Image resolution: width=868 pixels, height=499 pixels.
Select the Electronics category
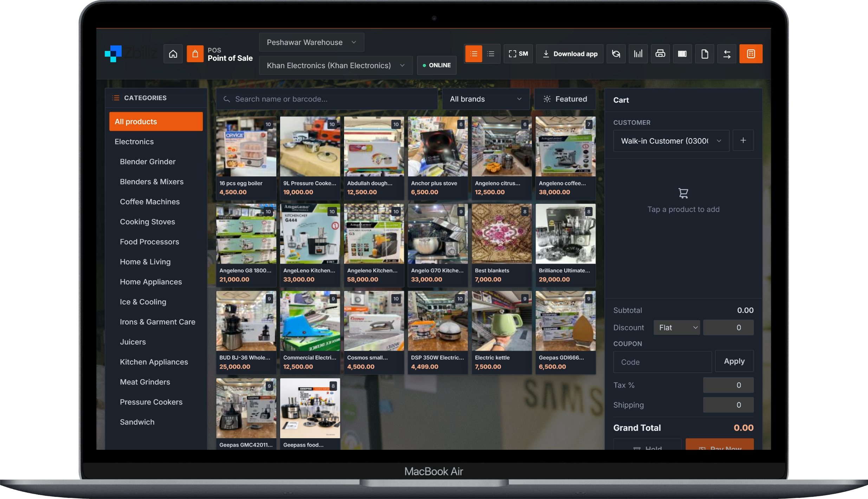tap(156, 142)
